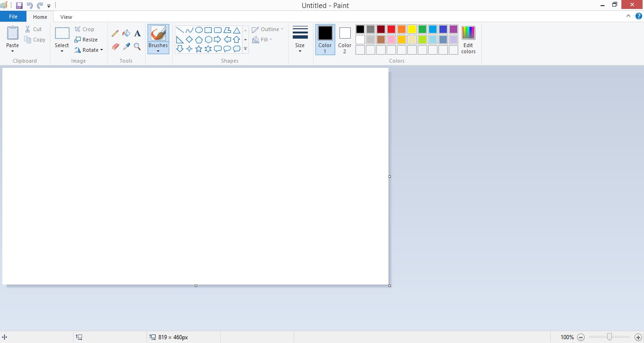Select the five-point Star shape
The image size is (644, 343).
198,48
